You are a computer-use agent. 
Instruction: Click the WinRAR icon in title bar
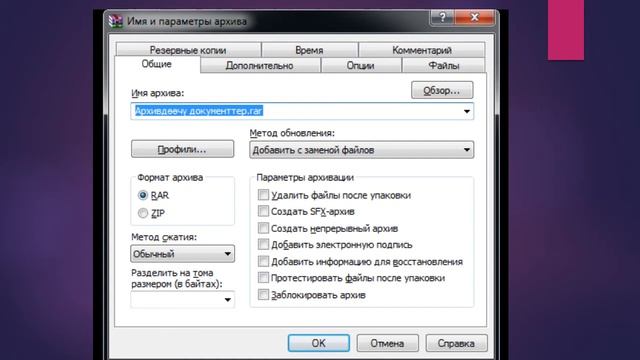116,21
